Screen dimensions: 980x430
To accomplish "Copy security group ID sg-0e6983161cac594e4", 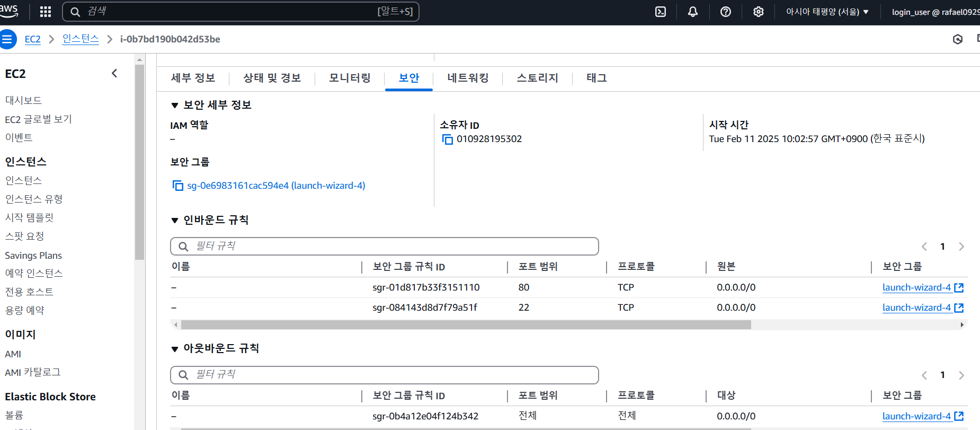I will click(x=178, y=186).
